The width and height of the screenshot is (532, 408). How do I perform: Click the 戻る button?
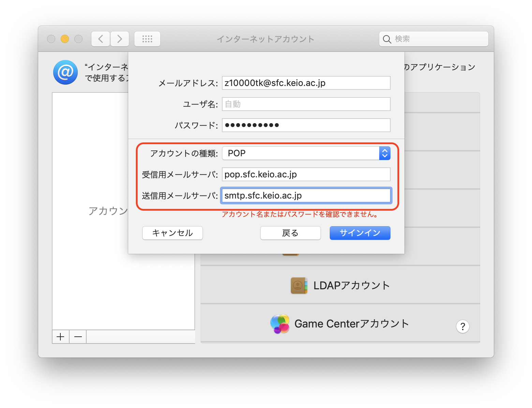[290, 233]
